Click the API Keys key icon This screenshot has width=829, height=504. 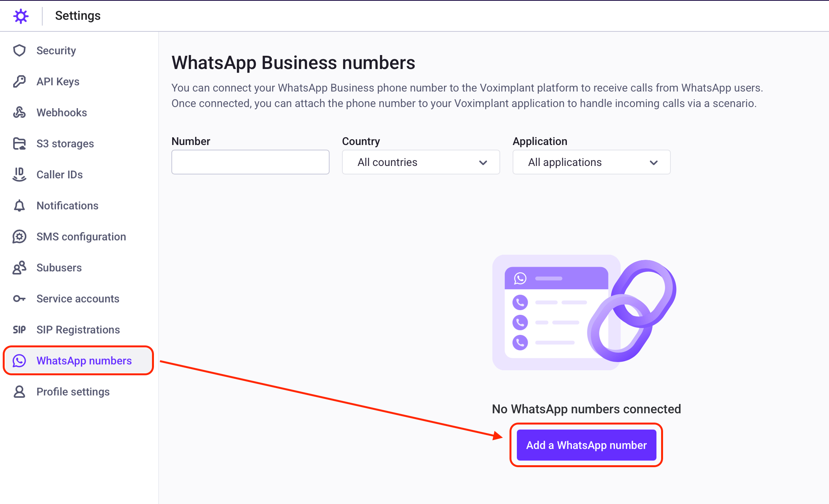pos(19,81)
